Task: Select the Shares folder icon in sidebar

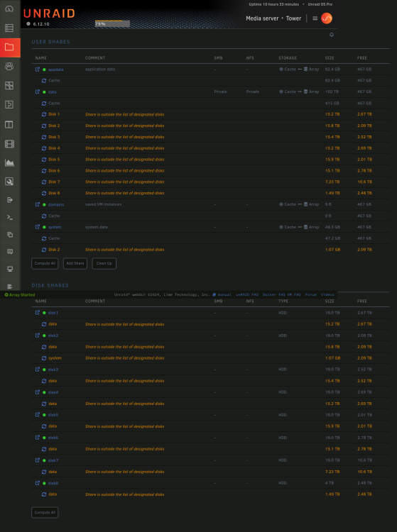Action: coord(9,47)
